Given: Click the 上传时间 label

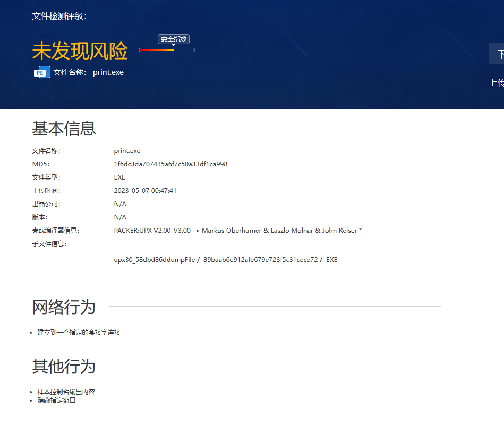Looking at the screenshot, I should (x=46, y=191).
